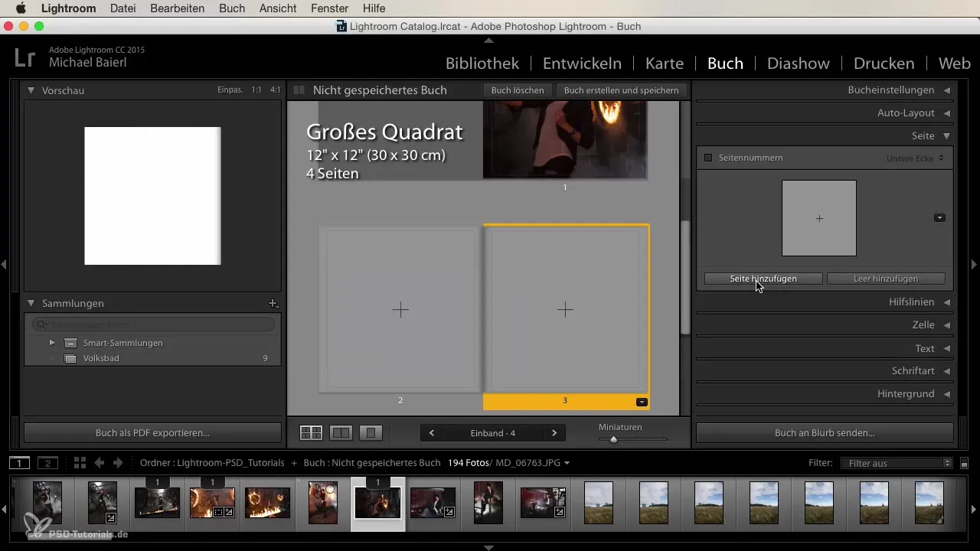Open the MD_06763.JPG source dropdown
Viewport: 980px width, 551px height.
(533, 463)
